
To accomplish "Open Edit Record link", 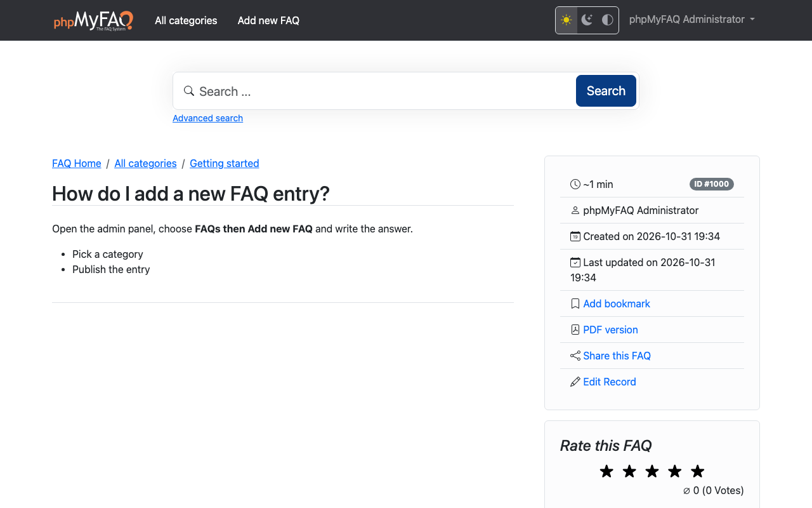I will click(x=609, y=382).
